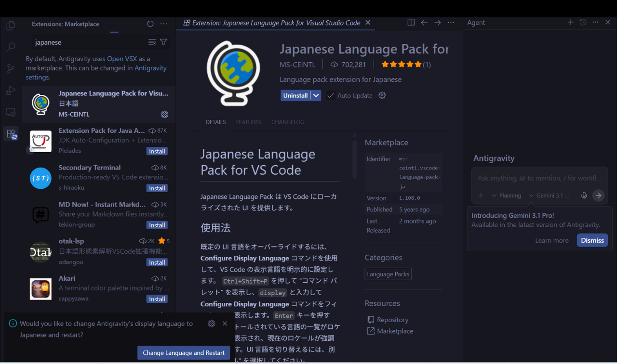
Task: Open Source Control view in activity bar
Action: tap(11, 69)
